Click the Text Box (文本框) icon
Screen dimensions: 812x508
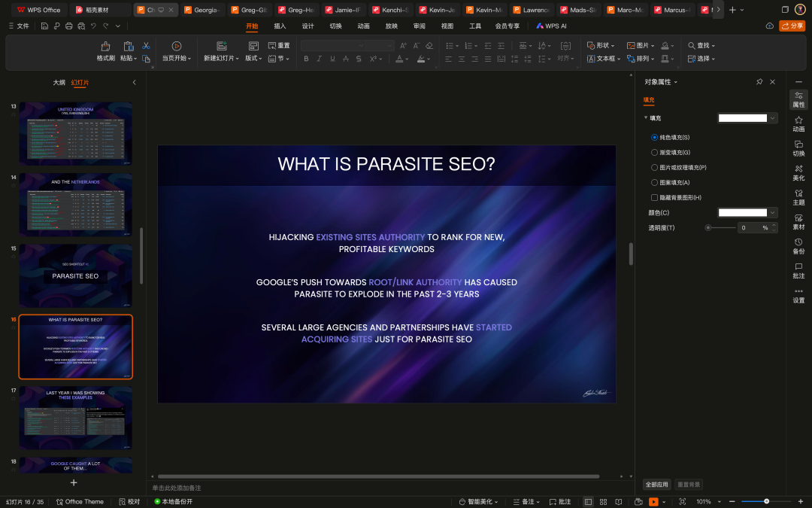(x=591, y=59)
